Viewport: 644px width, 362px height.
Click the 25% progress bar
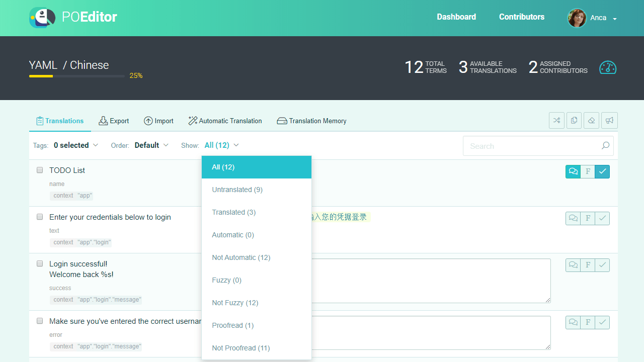pyautogui.click(x=76, y=76)
